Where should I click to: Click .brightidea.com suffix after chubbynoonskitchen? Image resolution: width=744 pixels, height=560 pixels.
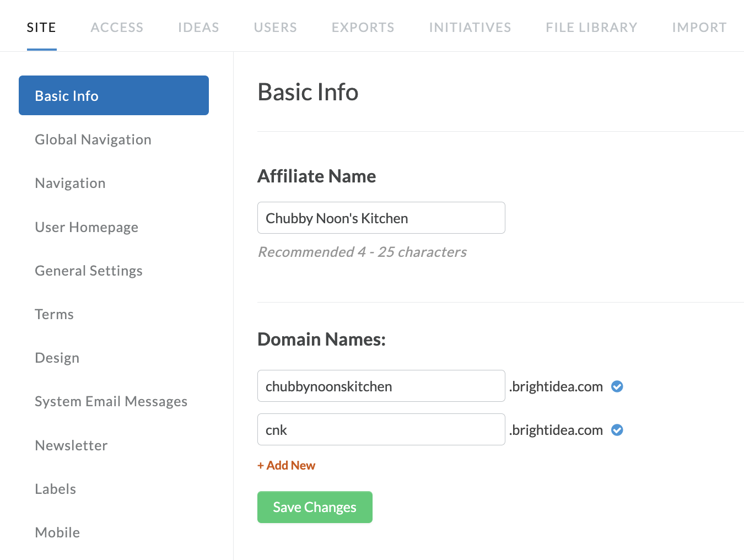tap(556, 386)
